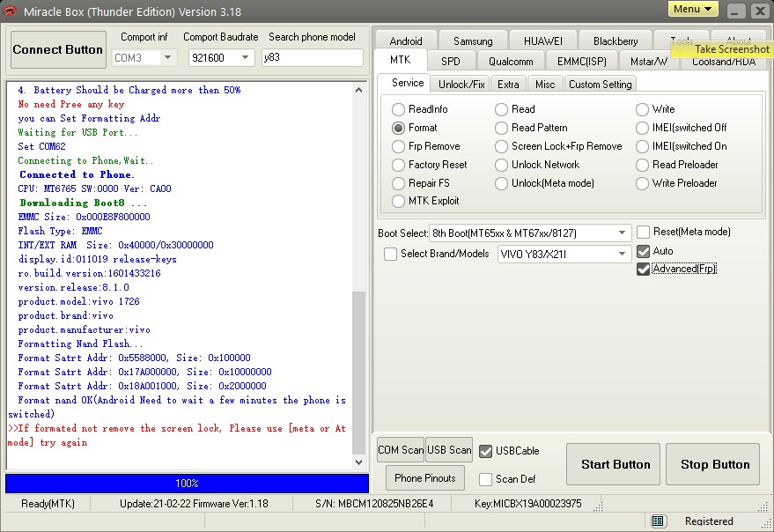Click the log scrollbar up arrow
Screen dimensions: 774x532
(359, 90)
